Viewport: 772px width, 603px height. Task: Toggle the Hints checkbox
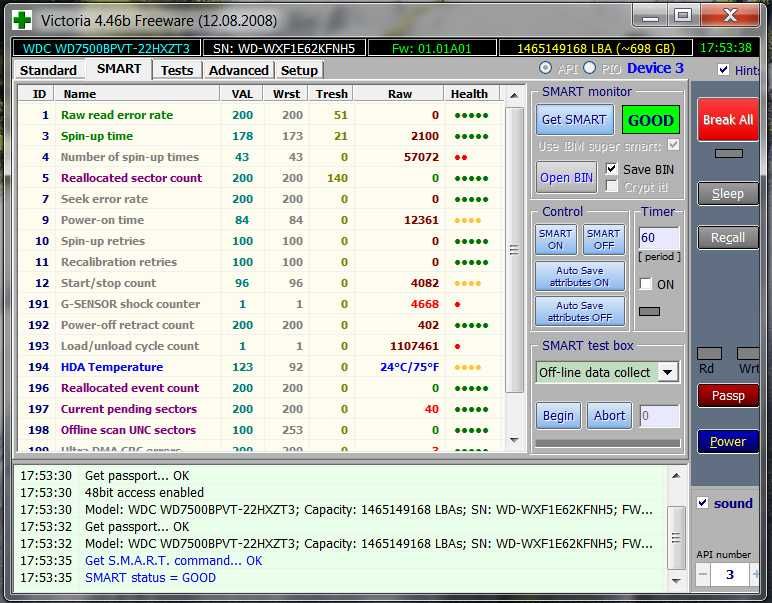[723, 70]
